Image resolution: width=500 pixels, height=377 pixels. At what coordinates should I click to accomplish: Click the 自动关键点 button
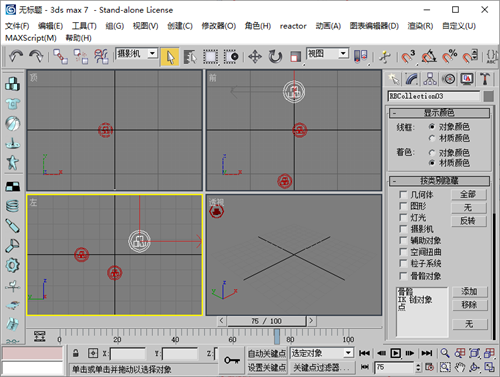267,353
